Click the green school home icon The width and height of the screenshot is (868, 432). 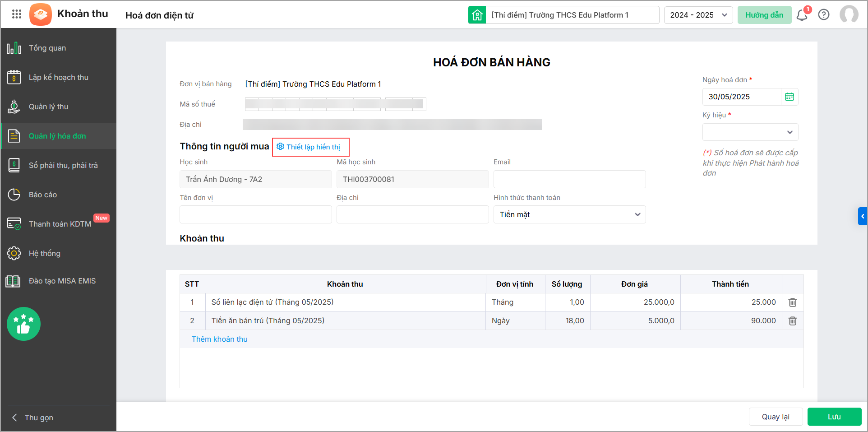click(477, 15)
